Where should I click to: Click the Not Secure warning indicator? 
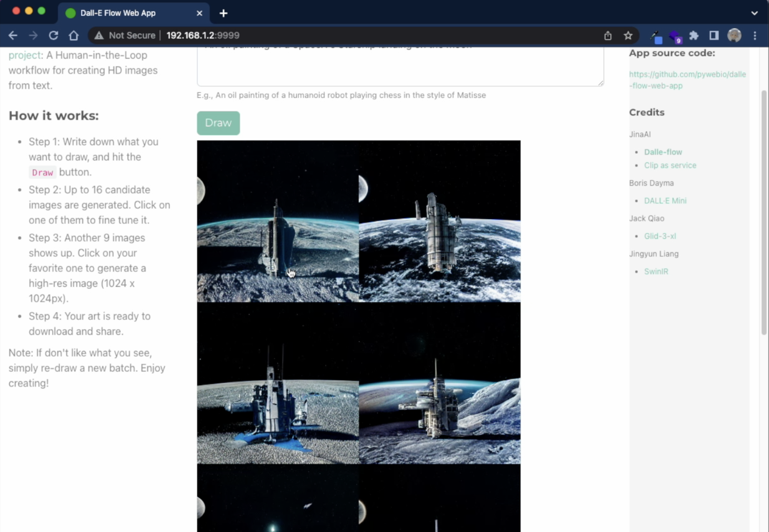pyautogui.click(x=125, y=35)
